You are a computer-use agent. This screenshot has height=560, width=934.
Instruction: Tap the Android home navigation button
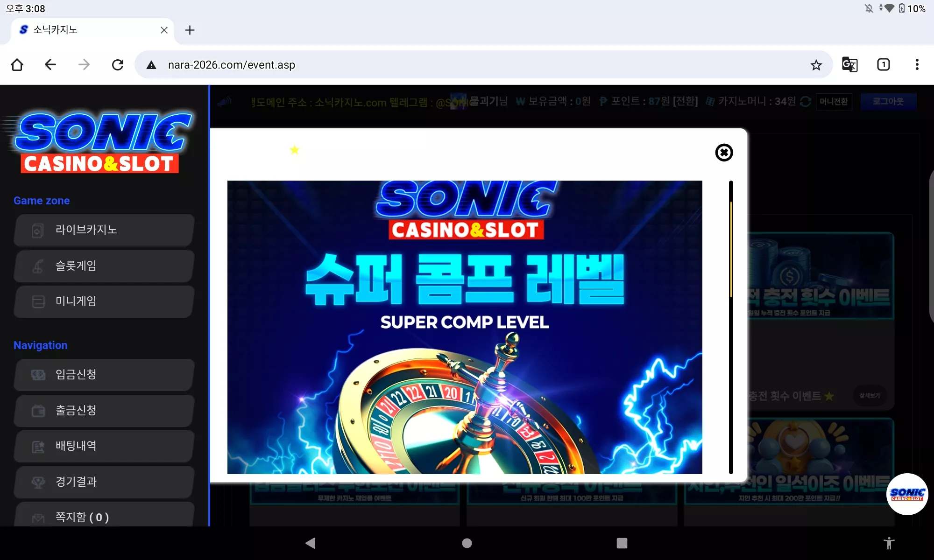[x=467, y=543]
